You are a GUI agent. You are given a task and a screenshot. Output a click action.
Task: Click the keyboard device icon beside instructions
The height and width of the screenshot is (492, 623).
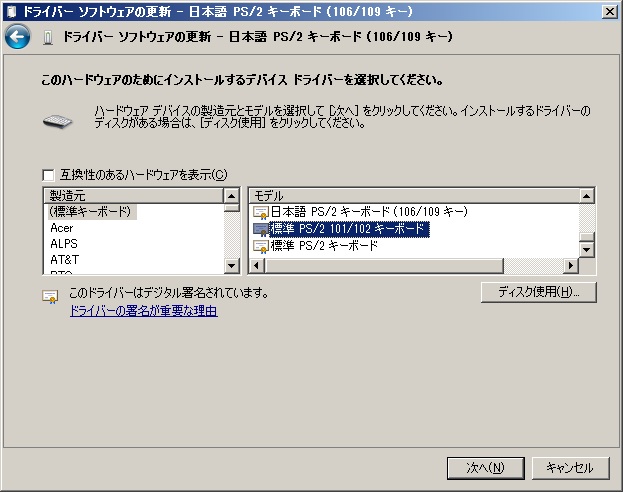57,121
